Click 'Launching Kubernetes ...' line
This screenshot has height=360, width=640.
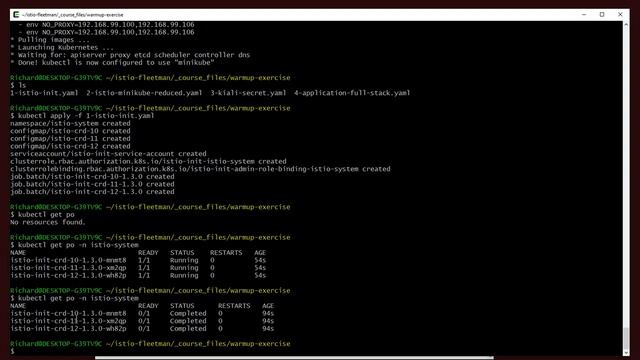coord(62,47)
